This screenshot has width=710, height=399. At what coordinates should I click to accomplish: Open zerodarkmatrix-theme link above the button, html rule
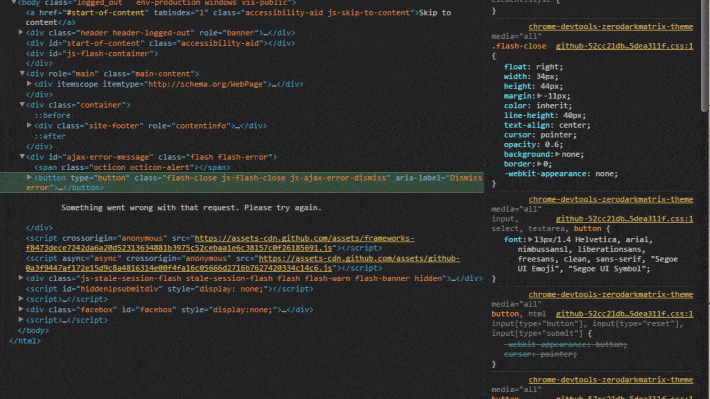[x=611, y=294]
